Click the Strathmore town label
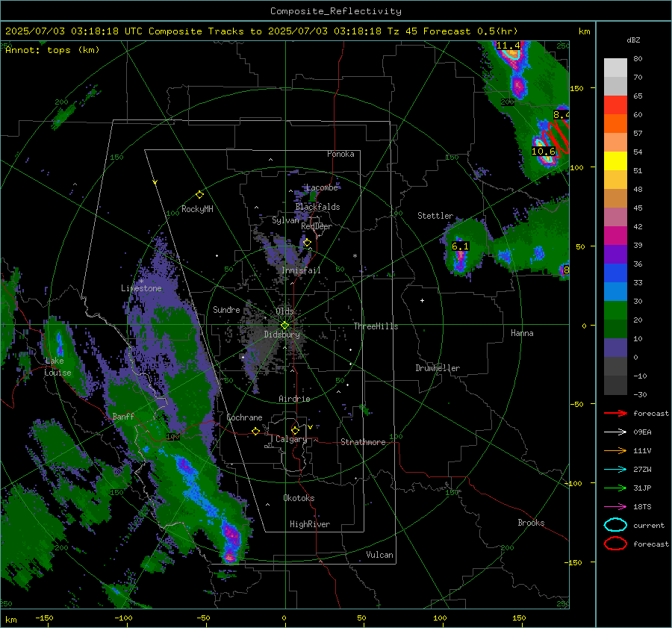Screen dimensions: 672x628 click(363, 442)
